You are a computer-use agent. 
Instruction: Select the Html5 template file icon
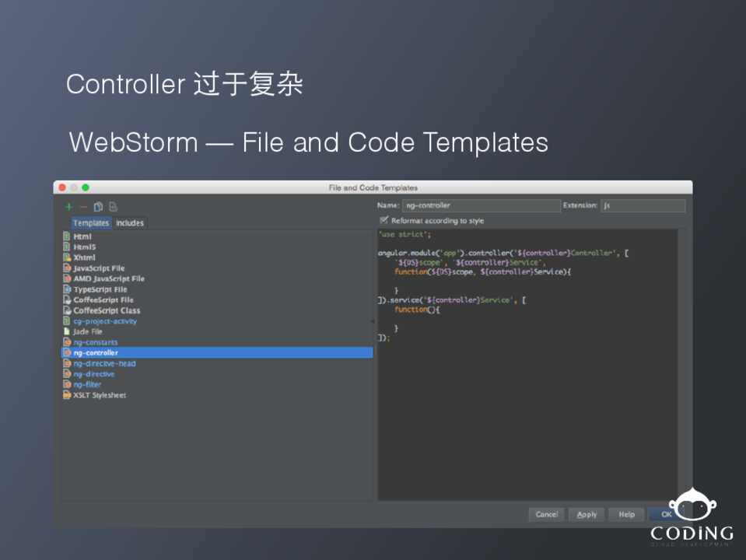67,247
